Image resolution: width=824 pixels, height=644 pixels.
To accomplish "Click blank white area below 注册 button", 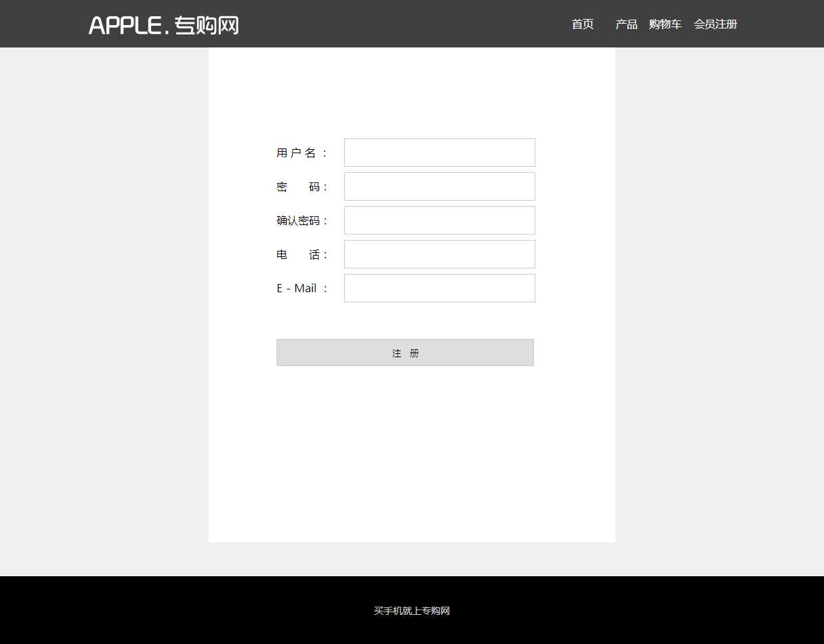I will 411,447.
